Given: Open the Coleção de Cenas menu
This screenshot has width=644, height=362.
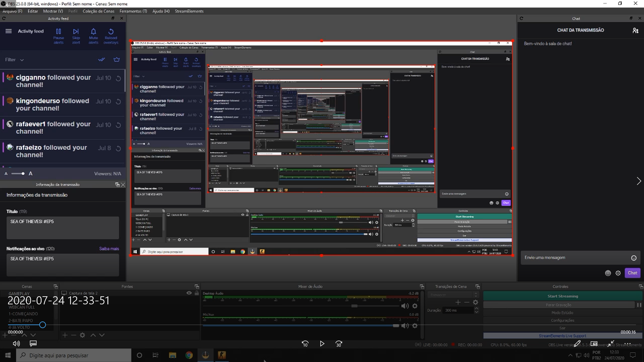Looking at the screenshot, I should pos(98,11).
